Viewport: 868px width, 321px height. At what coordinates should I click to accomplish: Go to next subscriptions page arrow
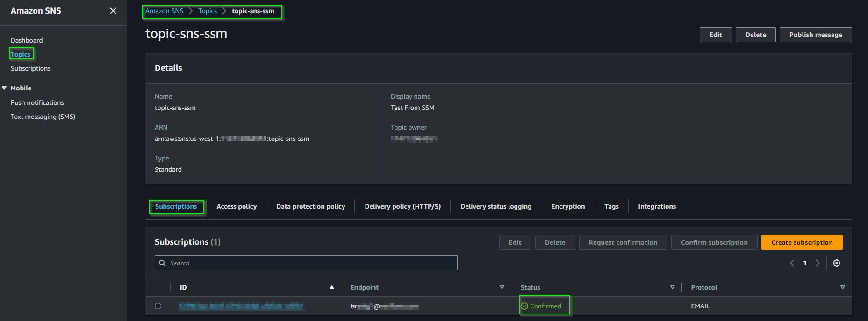point(818,263)
